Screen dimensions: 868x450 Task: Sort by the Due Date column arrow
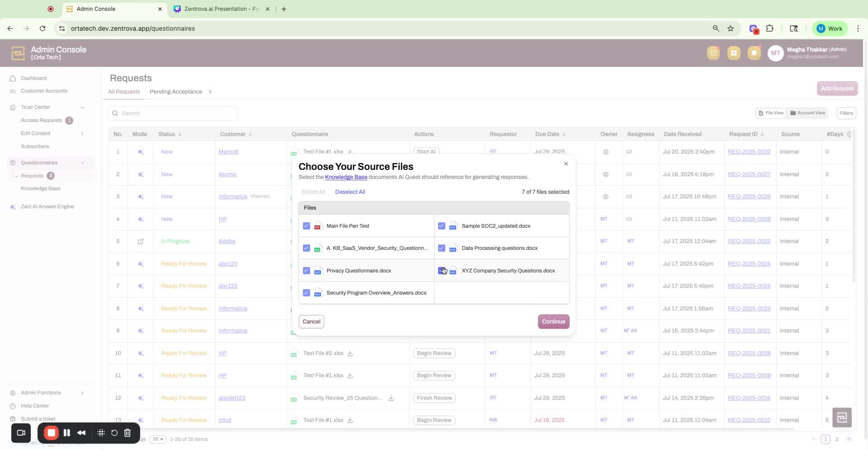tap(564, 134)
